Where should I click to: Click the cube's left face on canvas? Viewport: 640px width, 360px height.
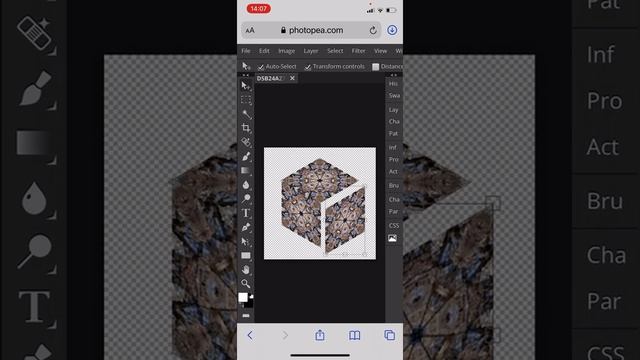(x=301, y=214)
